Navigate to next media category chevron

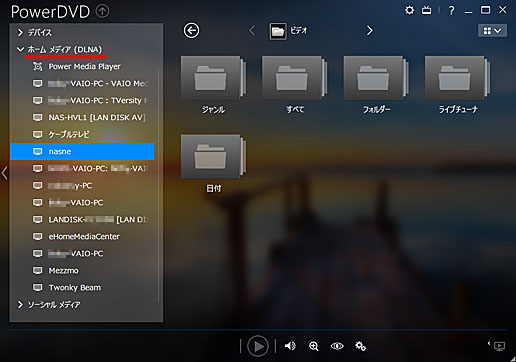pos(370,31)
